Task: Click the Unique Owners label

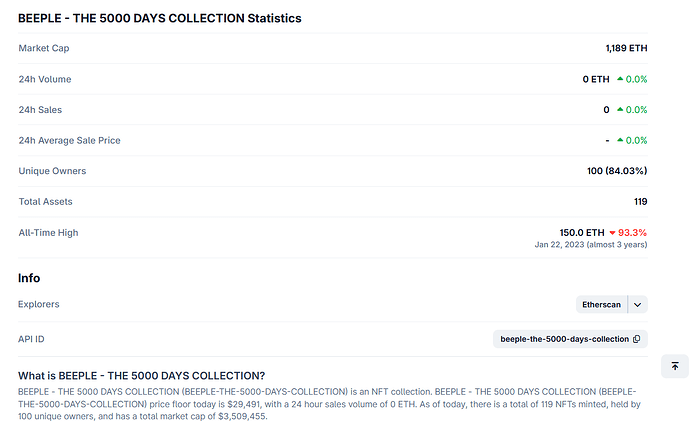Action: click(x=52, y=171)
